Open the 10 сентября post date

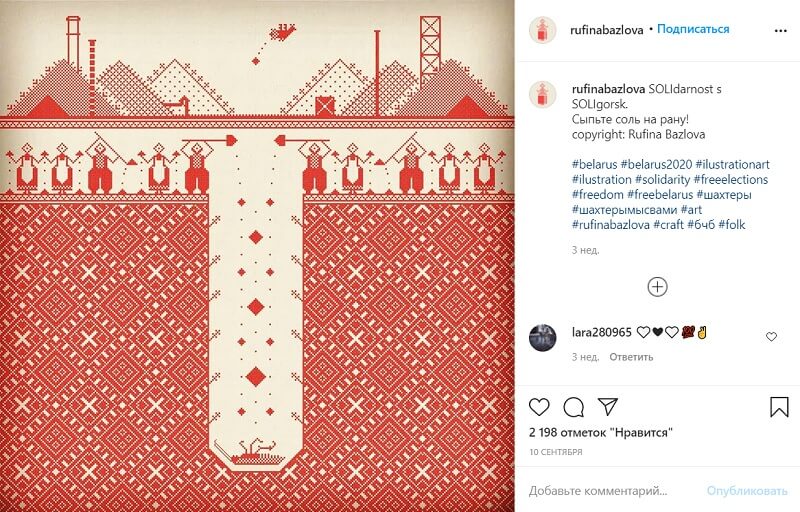pos(556,452)
